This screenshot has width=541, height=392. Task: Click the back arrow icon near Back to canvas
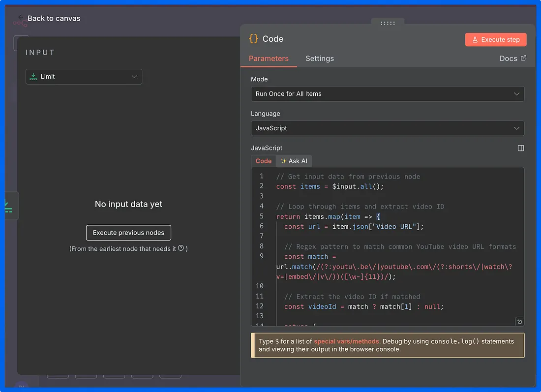point(21,17)
